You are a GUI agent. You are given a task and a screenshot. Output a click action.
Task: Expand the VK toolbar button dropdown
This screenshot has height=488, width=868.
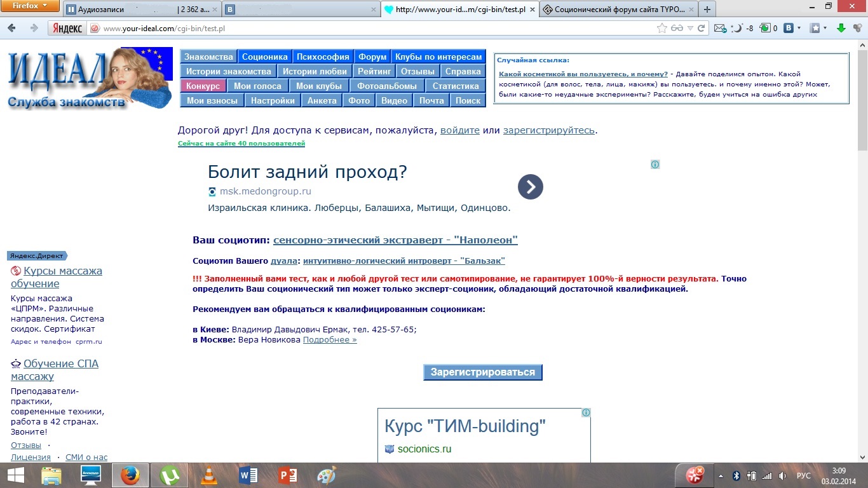coord(799,28)
